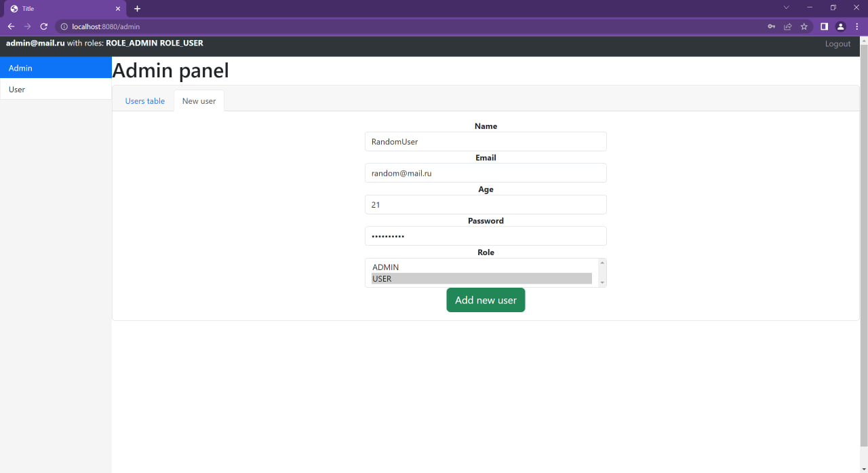Restore down the browser window

(833, 7)
